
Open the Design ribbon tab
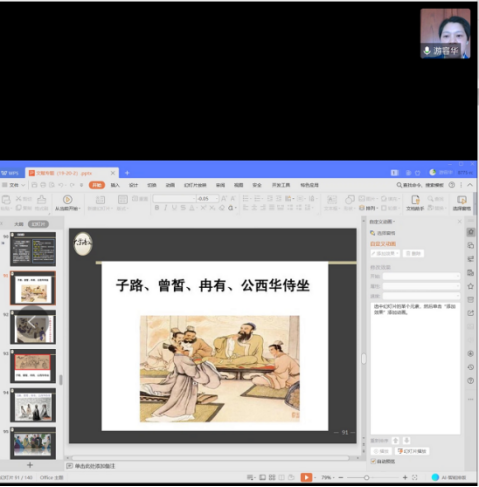(x=133, y=185)
